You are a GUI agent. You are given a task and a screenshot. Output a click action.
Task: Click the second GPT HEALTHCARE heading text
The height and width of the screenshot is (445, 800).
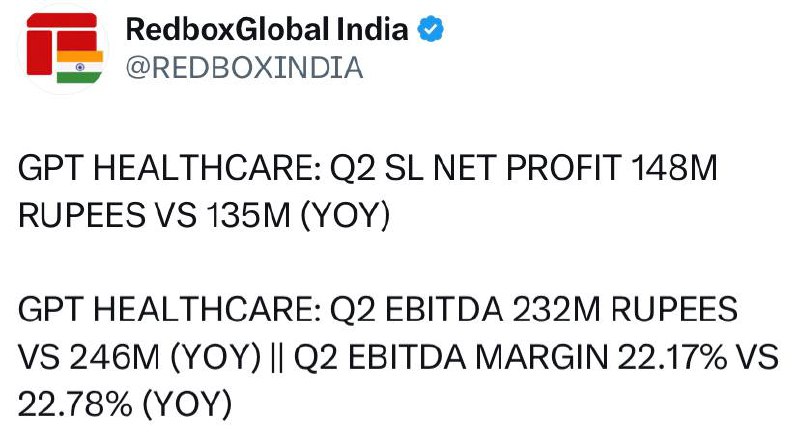point(169,310)
